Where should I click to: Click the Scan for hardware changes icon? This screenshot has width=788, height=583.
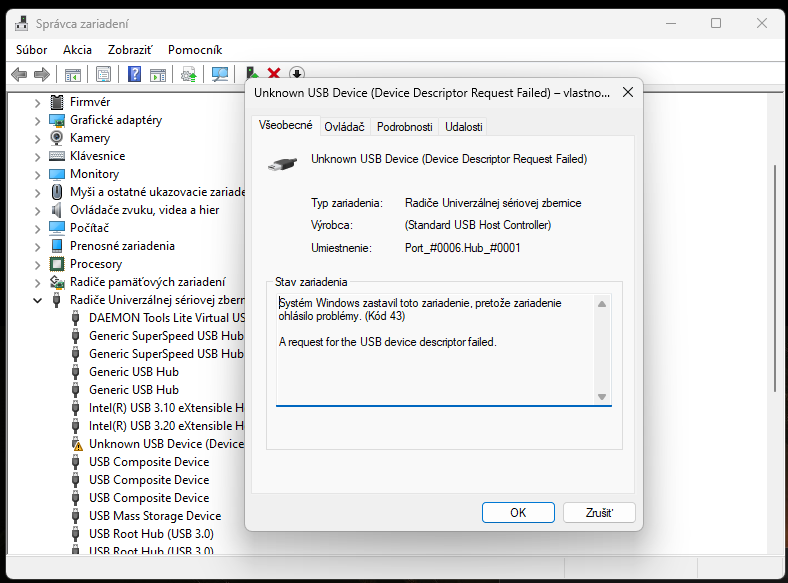pyautogui.click(x=218, y=74)
